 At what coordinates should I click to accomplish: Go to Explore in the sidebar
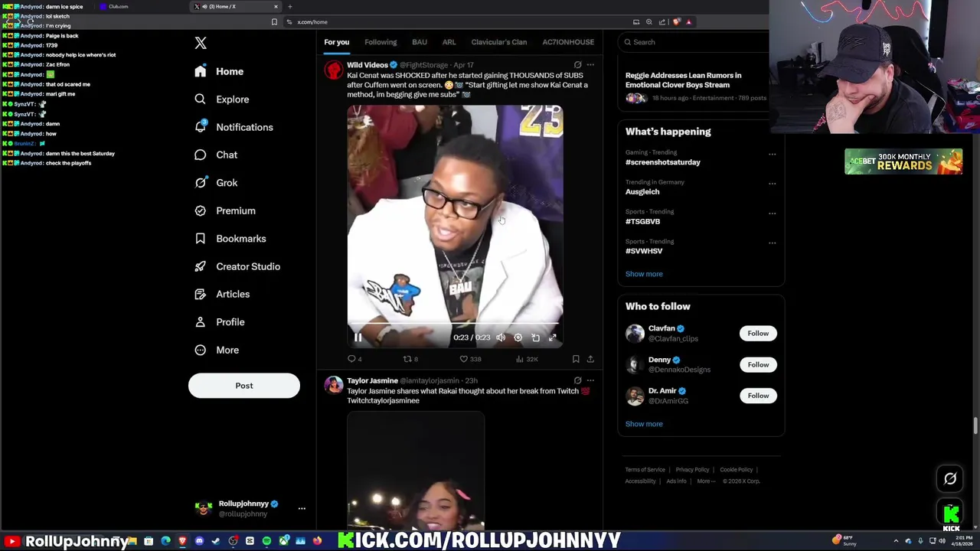[x=222, y=99]
